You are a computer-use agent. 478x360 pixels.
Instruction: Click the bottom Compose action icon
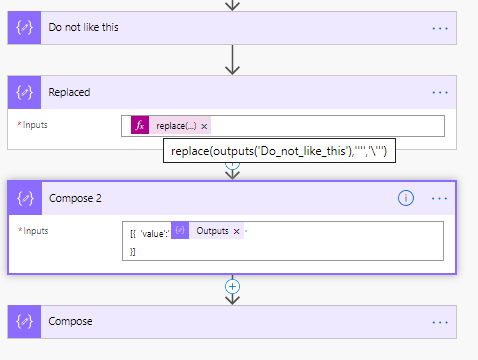point(24,322)
